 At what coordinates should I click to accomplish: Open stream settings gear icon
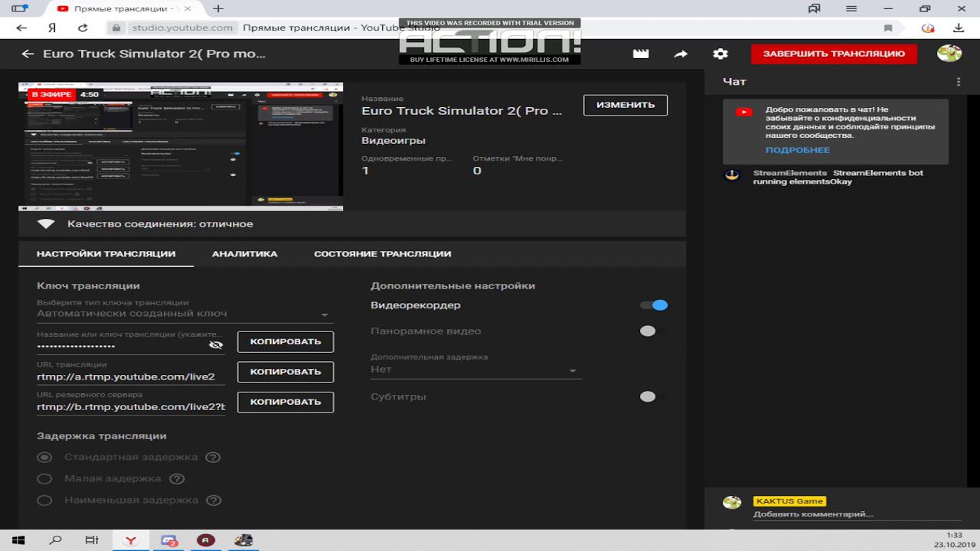click(x=720, y=54)
